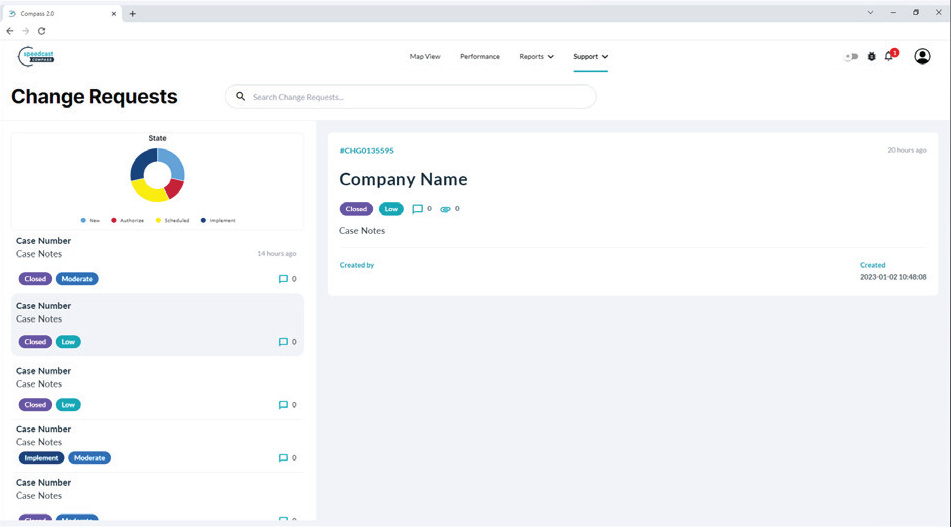The image size is (951, 527).
Task: Open the Map View page
Action: pos(425,56)
